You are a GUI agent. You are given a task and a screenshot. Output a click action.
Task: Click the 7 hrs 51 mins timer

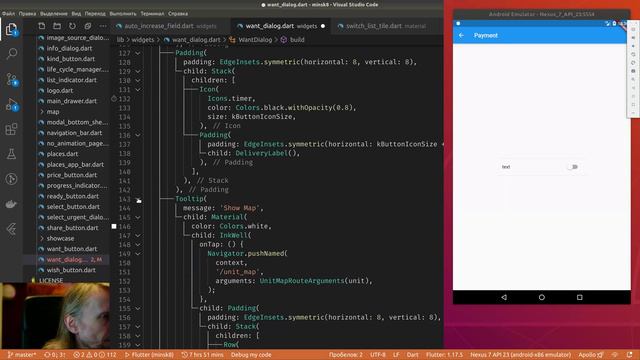pyautogui.click(x=203, y=355)
